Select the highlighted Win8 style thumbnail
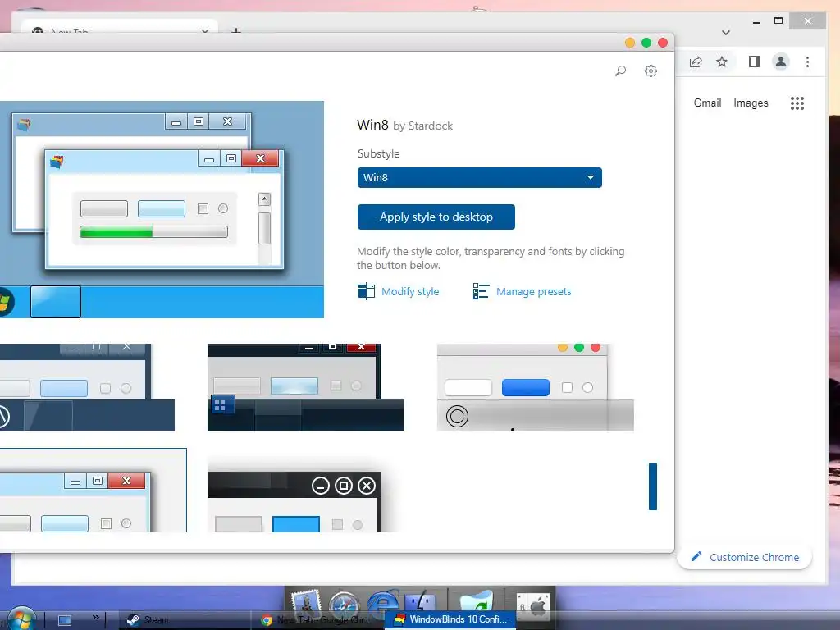The height and width of the screenshot is (630, 840). [94, 491]
